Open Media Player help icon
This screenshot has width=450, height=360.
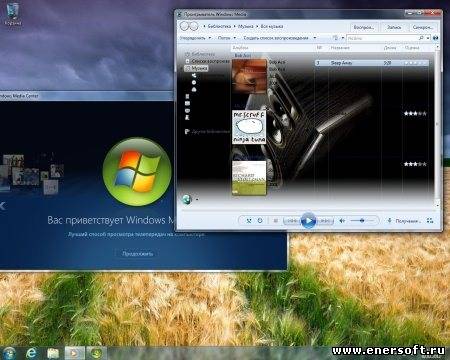435,38
